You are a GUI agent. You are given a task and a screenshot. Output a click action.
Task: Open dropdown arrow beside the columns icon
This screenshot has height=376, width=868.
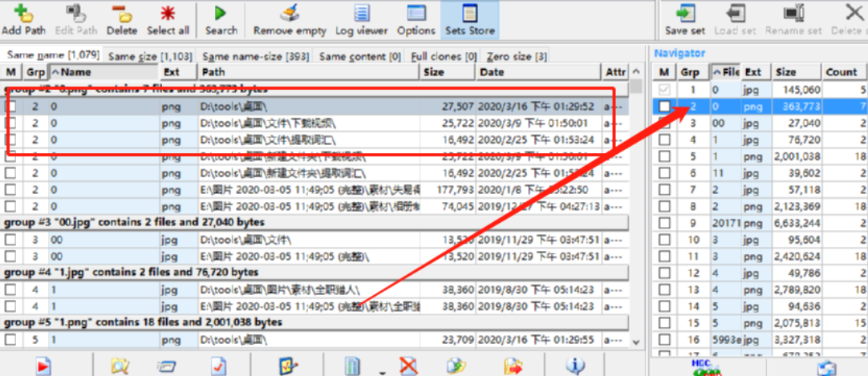[x=382, y=373]
